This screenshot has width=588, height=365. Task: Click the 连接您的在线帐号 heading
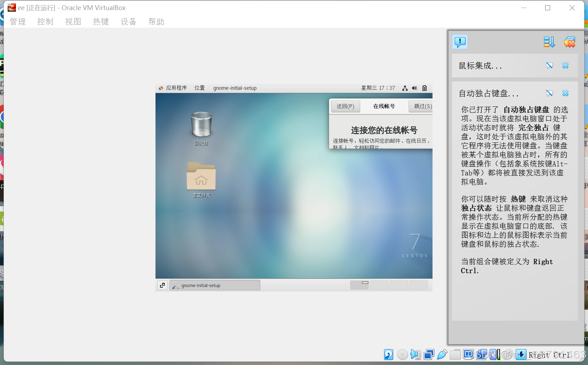tap(384, 130)
